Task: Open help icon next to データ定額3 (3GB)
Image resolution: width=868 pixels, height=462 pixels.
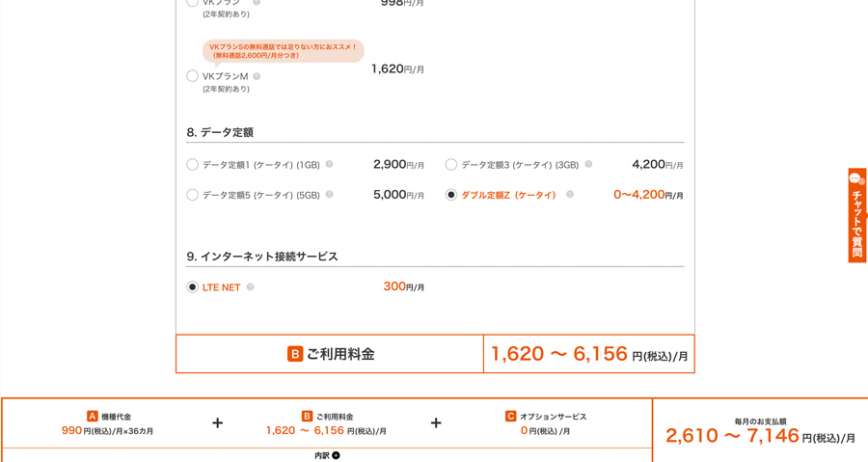Action: (588, 164)
